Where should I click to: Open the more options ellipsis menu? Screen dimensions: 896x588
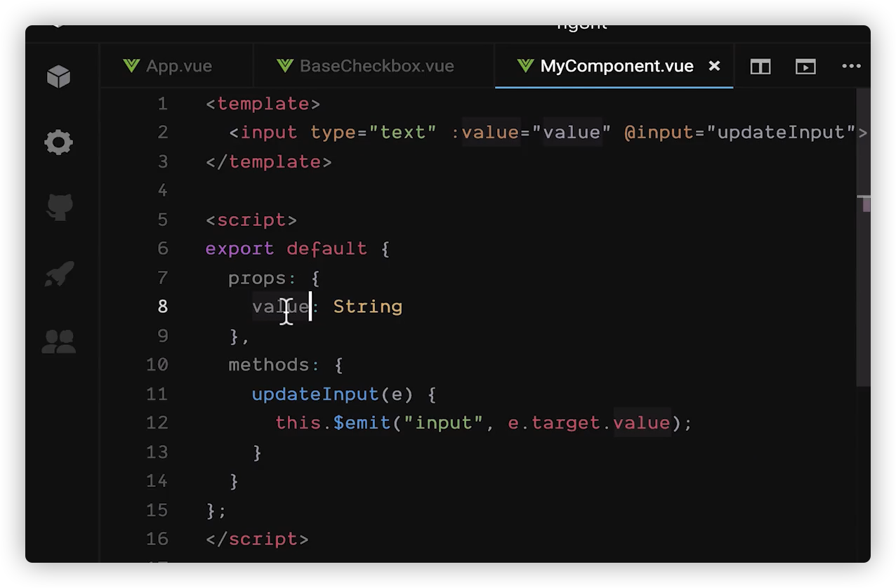tap(851, 67)
